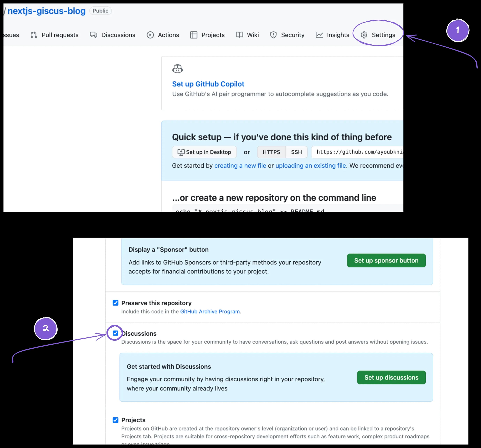Image resolution: width=481 pixels, height=448 pixels.
Task: Select the HTTPS clone option
Action: coord(271,152)
